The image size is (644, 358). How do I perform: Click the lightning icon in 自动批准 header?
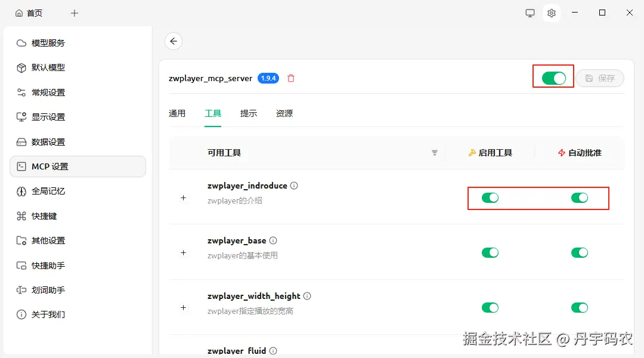pyautogui.click(x=562, y=153)
